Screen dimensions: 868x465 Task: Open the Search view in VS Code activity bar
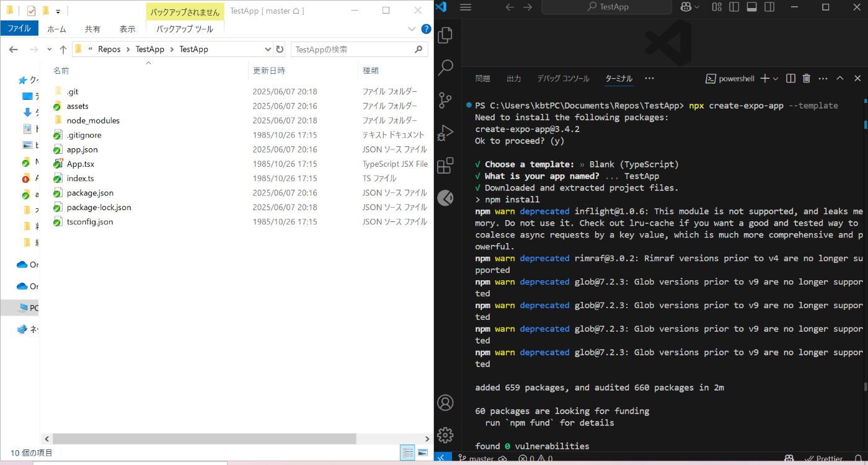tap(445, 68)
